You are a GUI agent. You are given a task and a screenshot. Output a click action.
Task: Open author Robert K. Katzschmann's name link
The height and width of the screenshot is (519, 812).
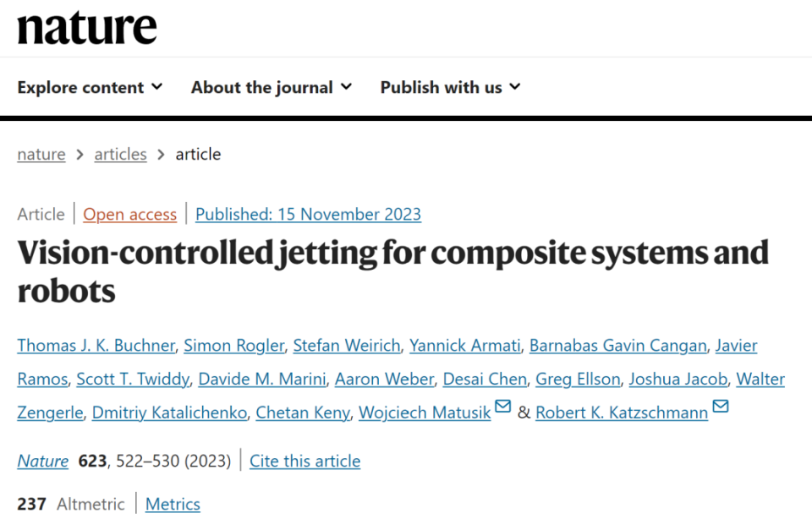[x=622, y=412]
